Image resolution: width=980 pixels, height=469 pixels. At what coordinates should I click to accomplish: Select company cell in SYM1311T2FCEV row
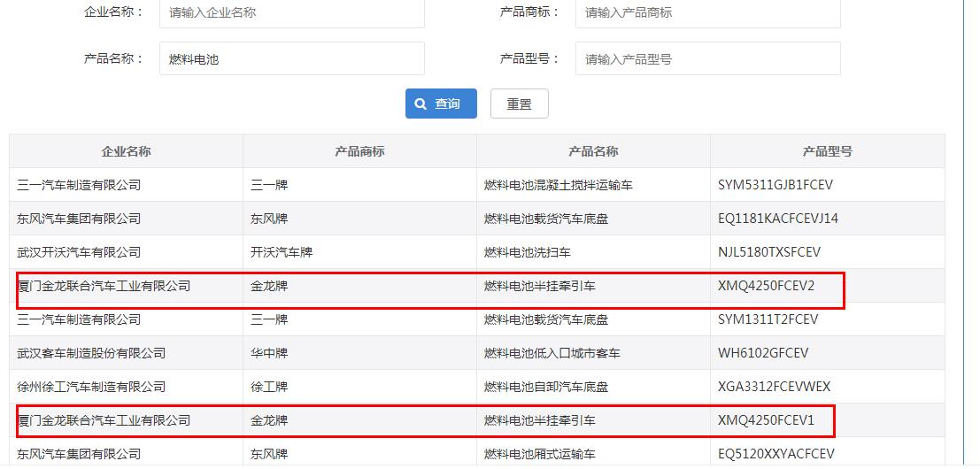[x=127, y=319]
